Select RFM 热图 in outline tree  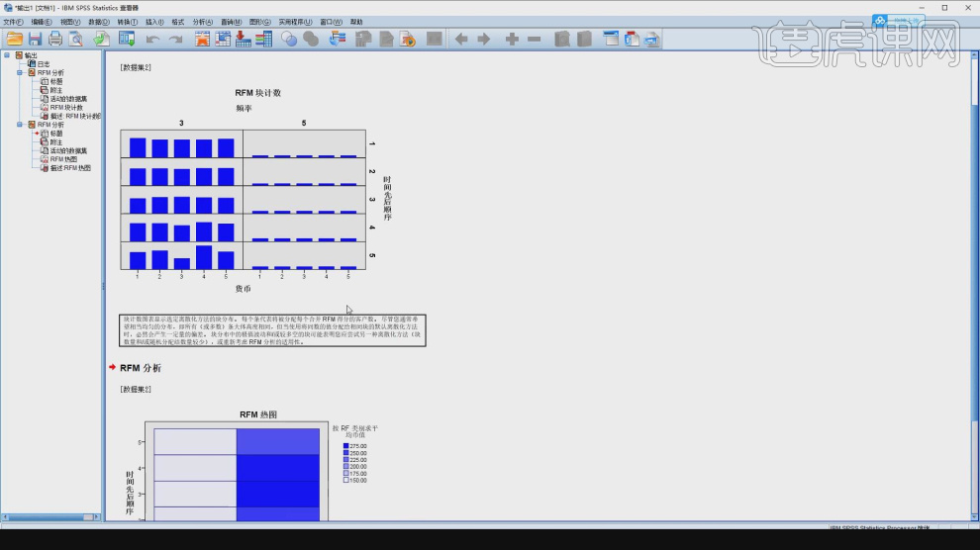(63, 159)
